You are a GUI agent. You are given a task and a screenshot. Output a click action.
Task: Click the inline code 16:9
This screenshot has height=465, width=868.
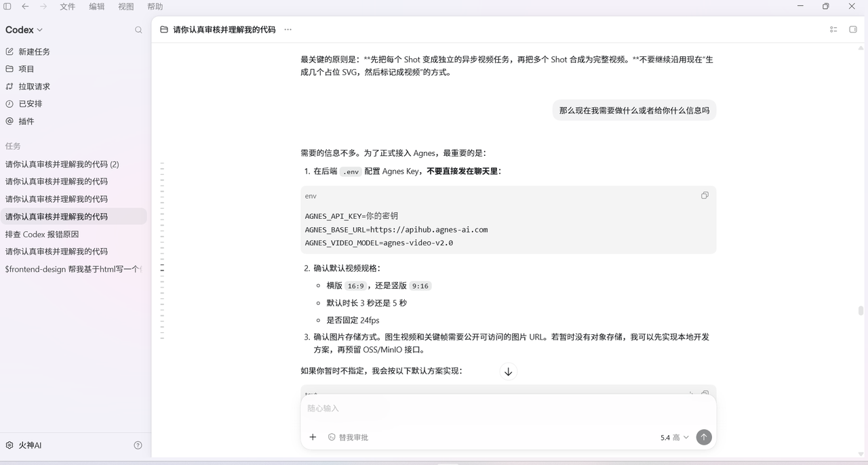pos(355,286)
